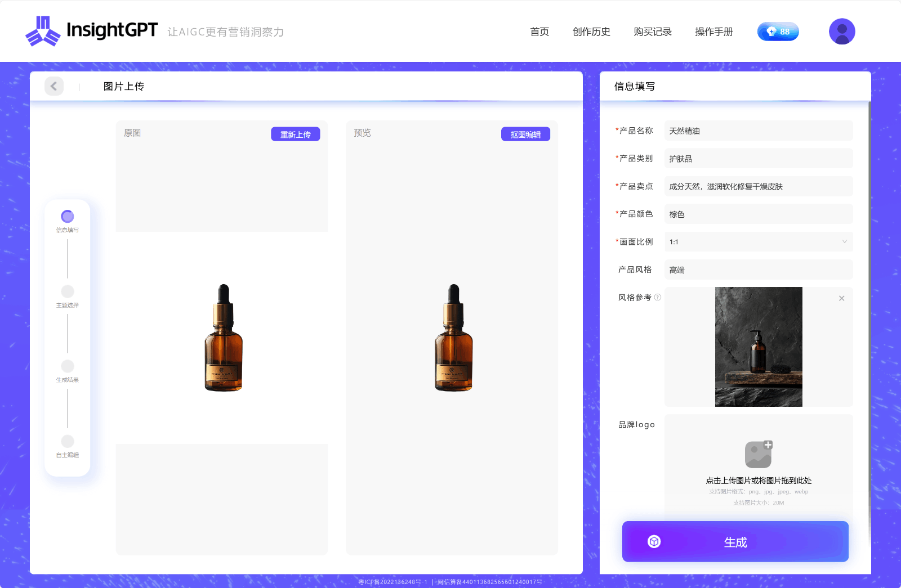Viewport: 901px width, 588px height.
Task: Select the 生成结果 step indicator
Action: (68, 366)
